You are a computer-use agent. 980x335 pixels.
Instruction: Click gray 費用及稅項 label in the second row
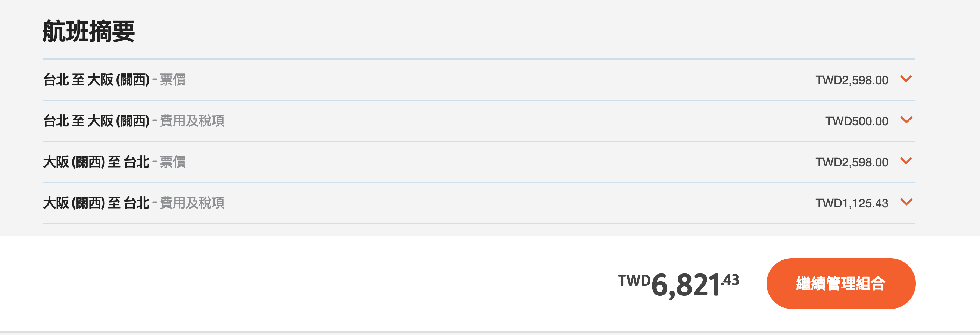tap(192, 121)
